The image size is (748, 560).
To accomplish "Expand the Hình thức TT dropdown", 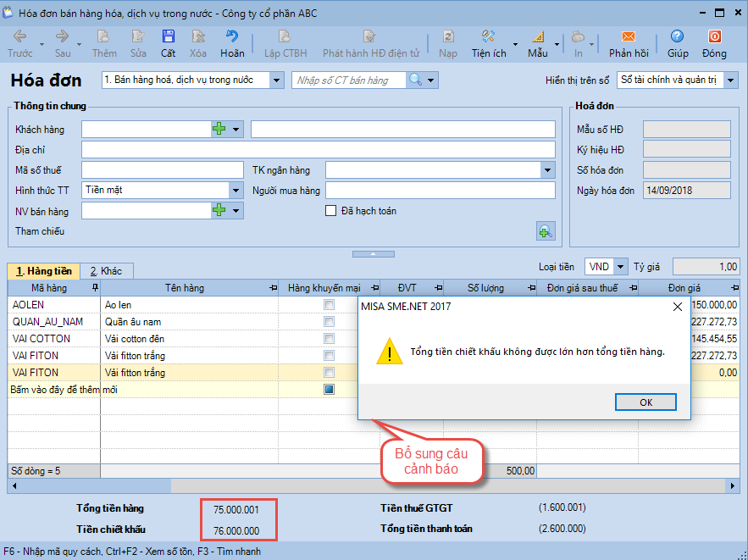I will [235, 190].
